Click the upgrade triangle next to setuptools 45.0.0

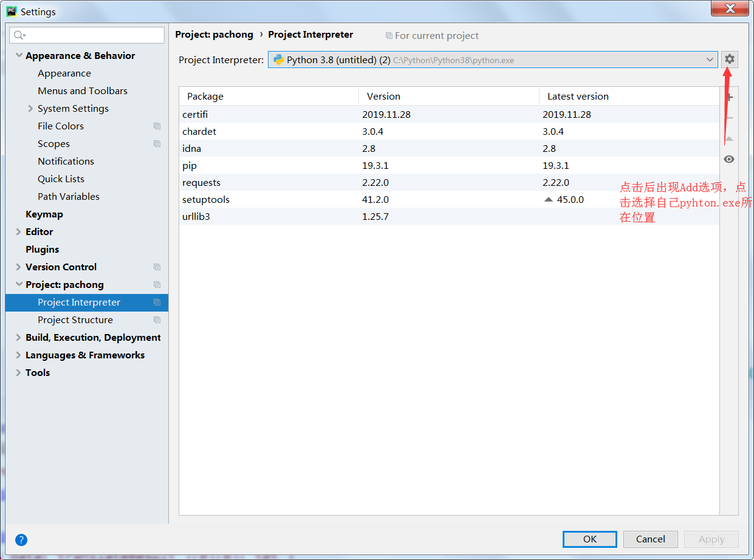549,199
